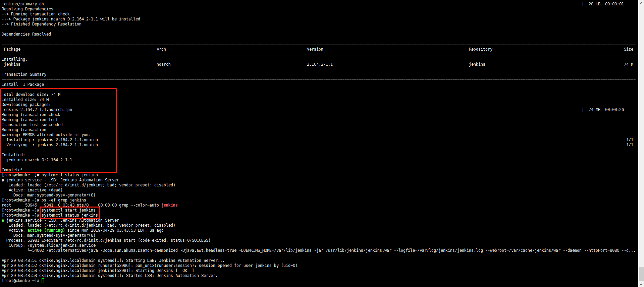Click 'Started LSB: Jenkins Automation Server.' log line
This screenshot has width=644, height=287.
click(x=110, y=276)
